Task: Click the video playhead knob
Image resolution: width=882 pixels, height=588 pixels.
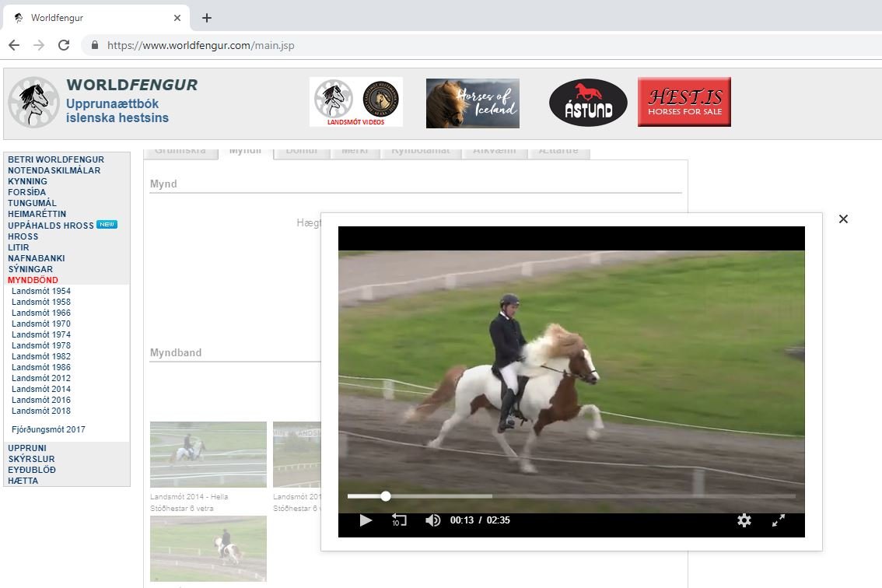Action: pos(385,496)
